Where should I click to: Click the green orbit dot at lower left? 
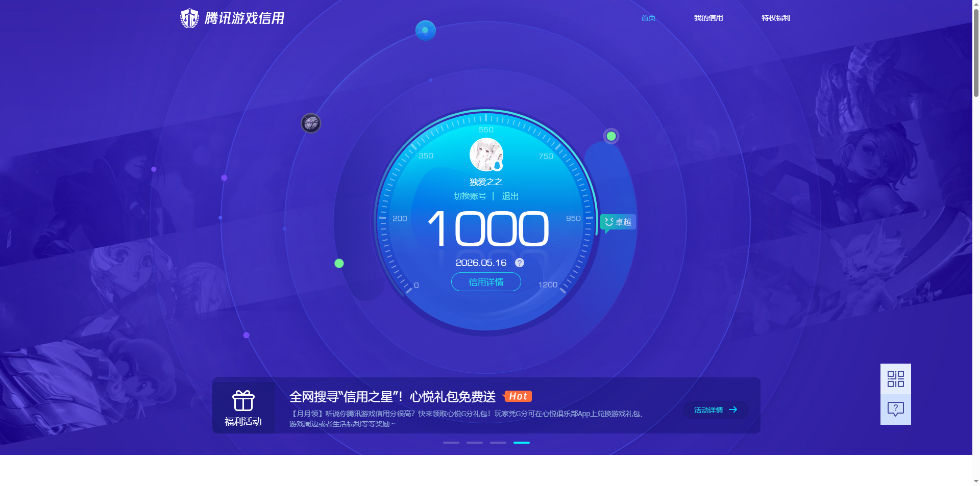click(x=339, y=263)
